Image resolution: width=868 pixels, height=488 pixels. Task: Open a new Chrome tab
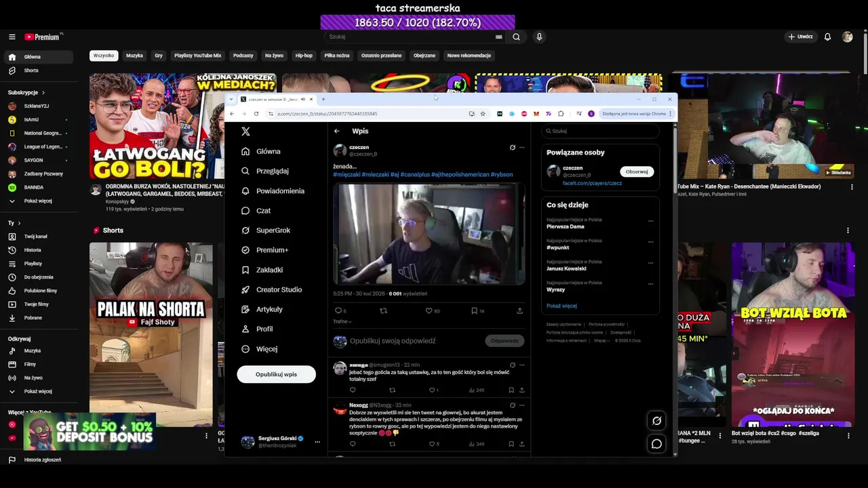click(x=323, y=99)
